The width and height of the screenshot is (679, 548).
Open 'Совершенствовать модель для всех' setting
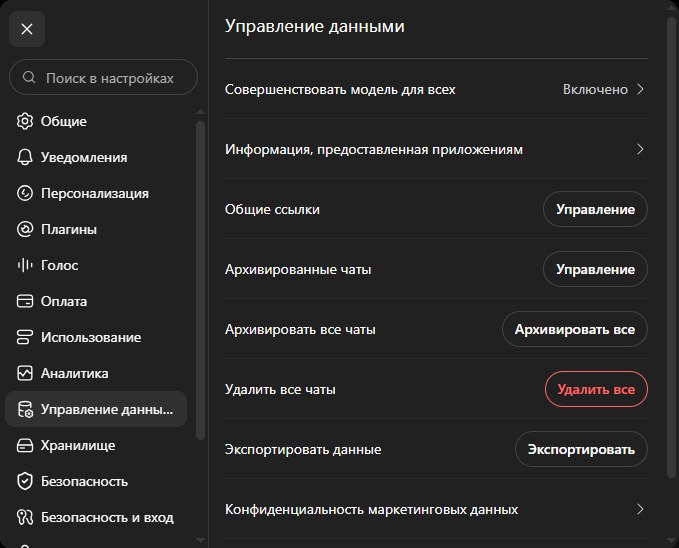click(436, 89)
